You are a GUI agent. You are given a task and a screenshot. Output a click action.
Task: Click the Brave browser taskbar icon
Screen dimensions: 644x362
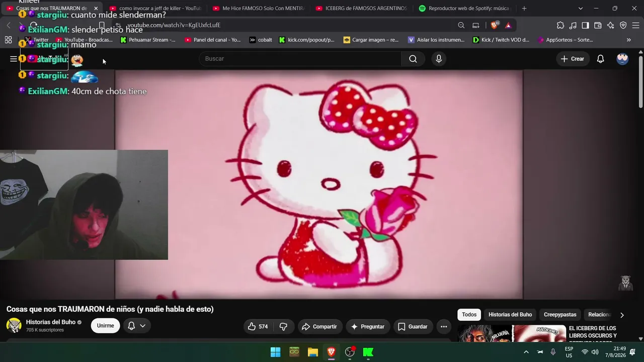331,352
